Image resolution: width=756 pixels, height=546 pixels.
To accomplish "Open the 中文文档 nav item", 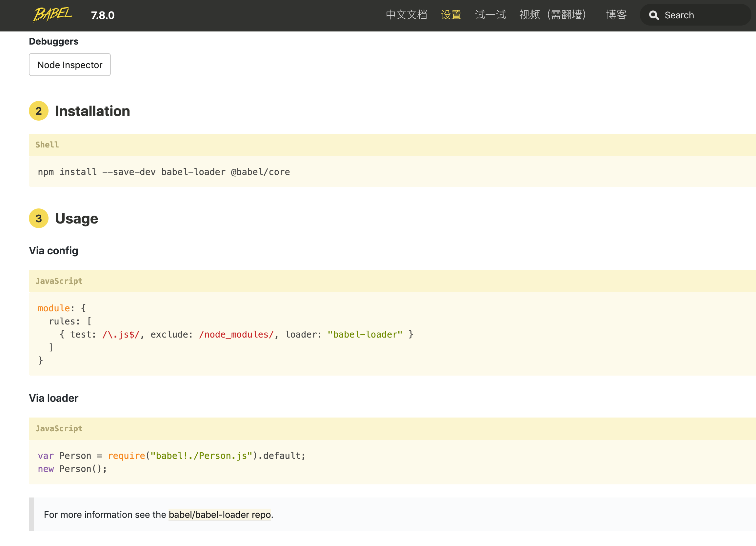I will pos(406,15).
